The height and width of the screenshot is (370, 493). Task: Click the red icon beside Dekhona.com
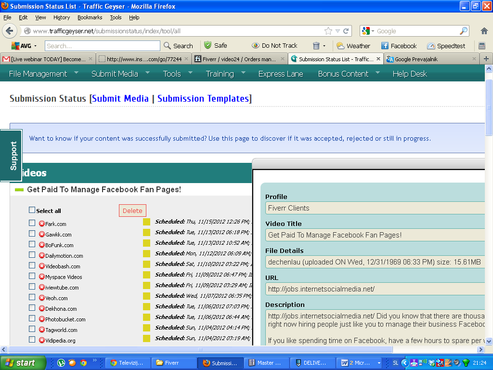[x=42, y=308]
